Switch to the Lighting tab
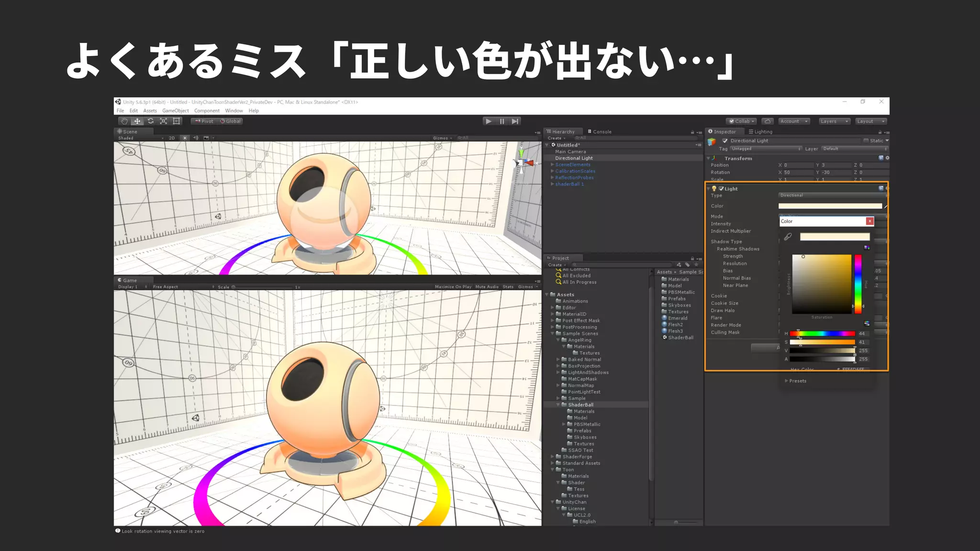The width and height of the screenshot is (980, 551). (760, 132)
